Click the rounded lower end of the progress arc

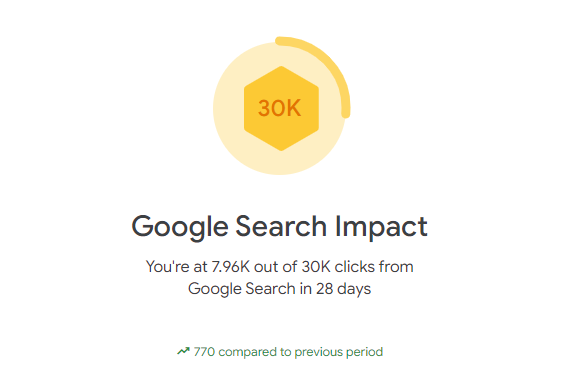coord(345,113)
